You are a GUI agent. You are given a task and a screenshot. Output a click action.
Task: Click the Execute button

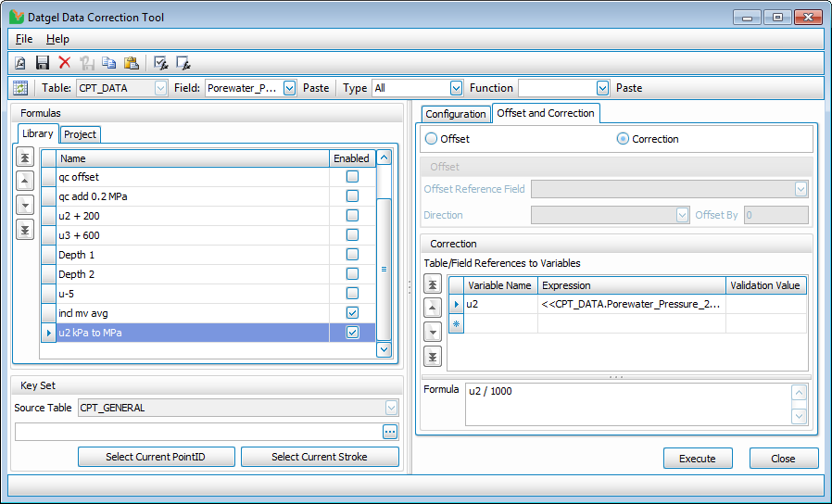697,459
